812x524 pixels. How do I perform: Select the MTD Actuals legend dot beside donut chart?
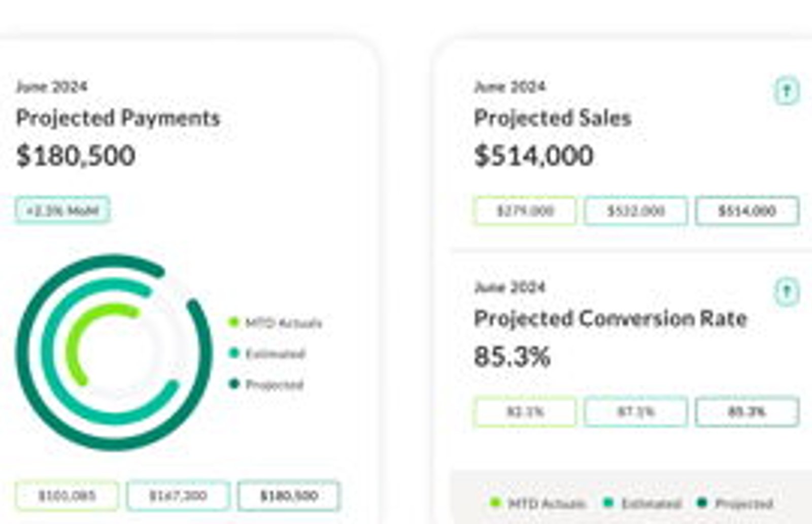click(233, 322)
